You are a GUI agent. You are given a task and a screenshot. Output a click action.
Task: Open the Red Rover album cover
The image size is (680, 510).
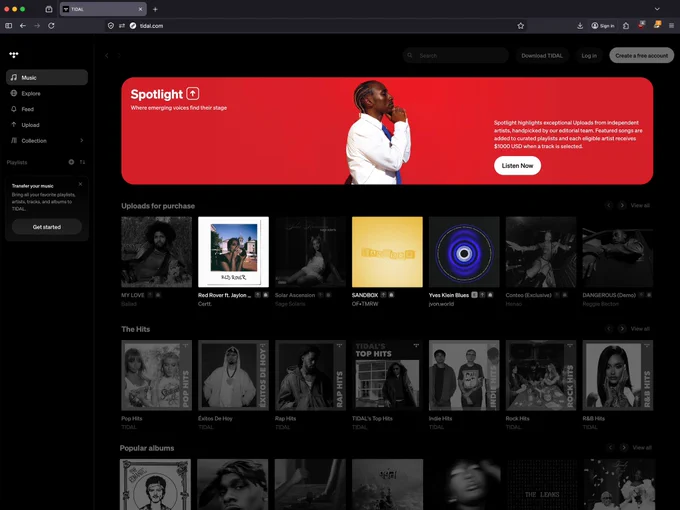point(233,252)
